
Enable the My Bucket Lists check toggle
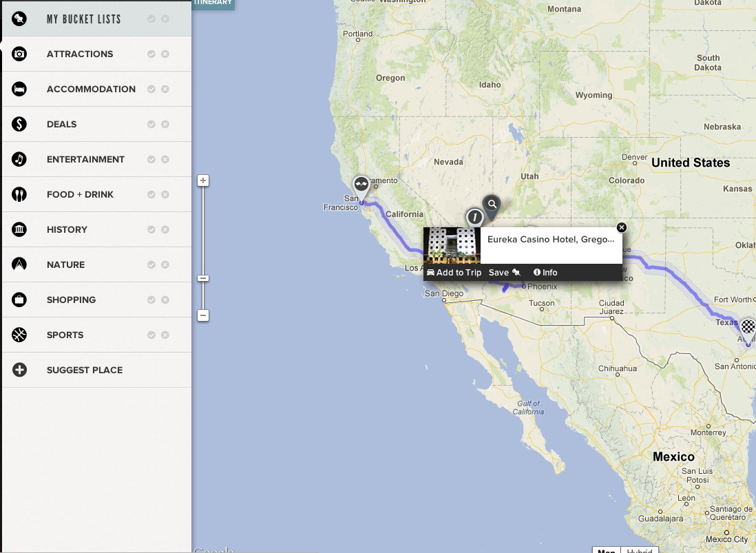(x=151, y=19)
